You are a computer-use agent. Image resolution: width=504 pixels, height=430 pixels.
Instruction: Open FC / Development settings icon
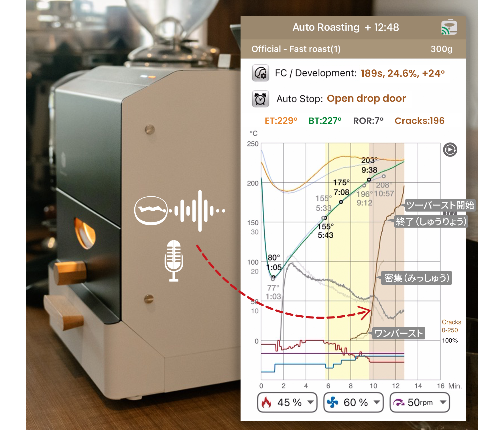[260, 73]
